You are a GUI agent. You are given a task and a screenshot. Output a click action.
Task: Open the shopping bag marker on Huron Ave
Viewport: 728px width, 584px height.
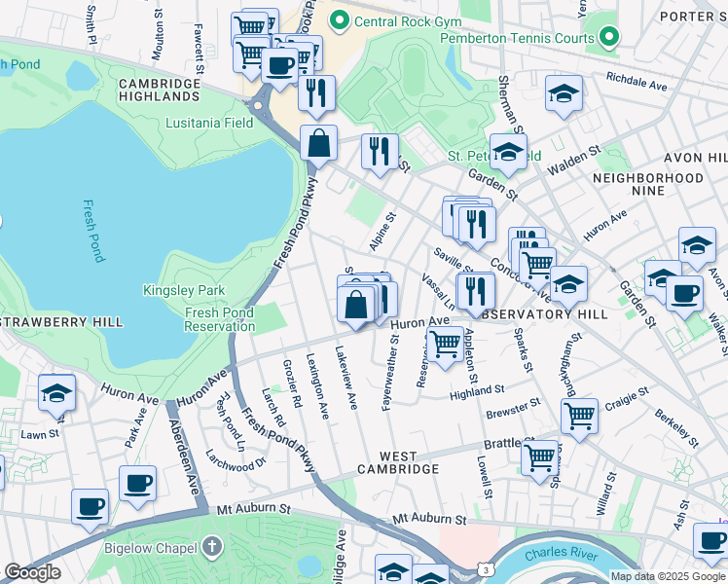pyautogui.click(x=357, y=304)
